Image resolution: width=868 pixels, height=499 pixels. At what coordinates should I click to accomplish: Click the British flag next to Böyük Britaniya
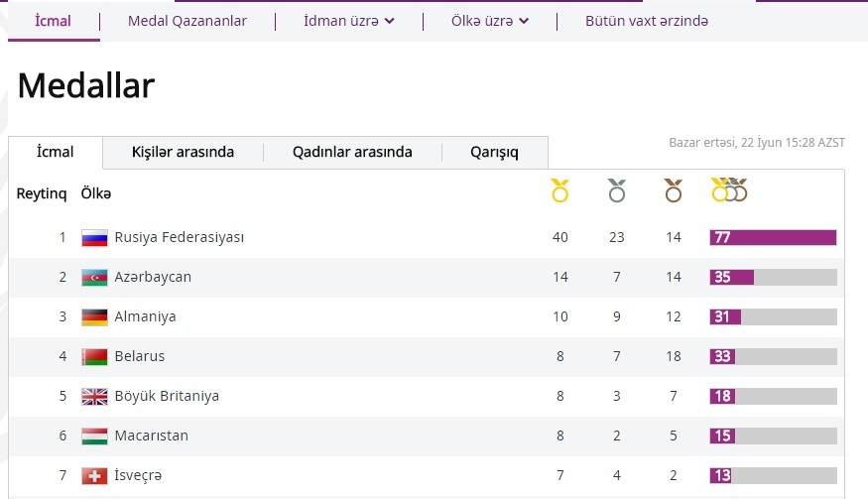click(94, 397)
